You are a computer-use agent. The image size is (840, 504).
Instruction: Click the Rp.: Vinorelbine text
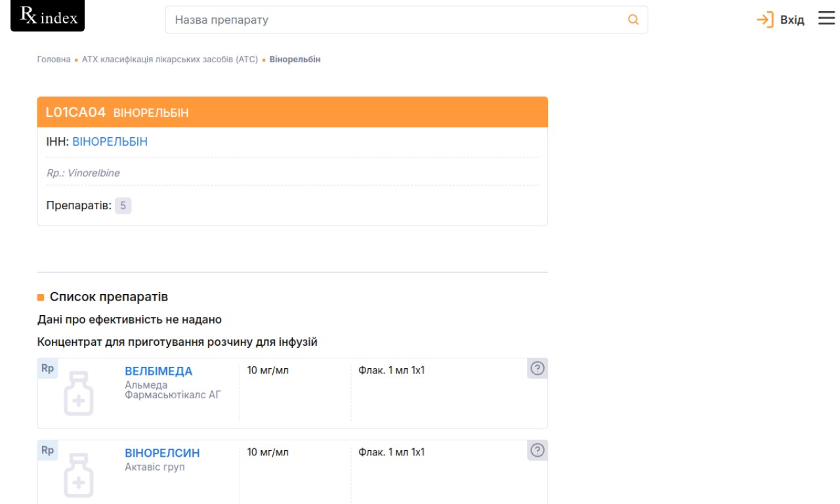point(83,173)
